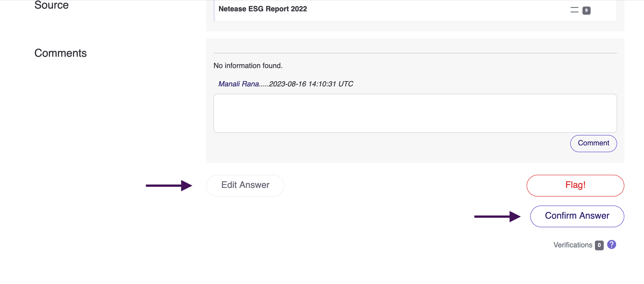Viewport: 644px width, 284px height.
Task: Click the Edit Answer button
Action: pyautogui.click(x=245, y=185)
